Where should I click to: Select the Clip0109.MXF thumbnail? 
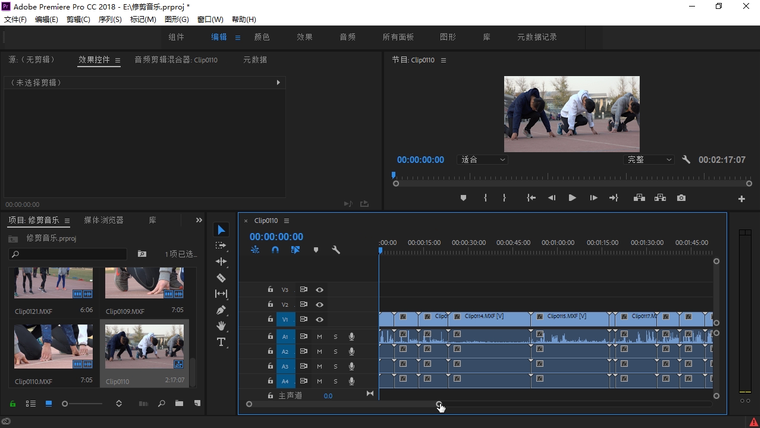(x=144, y=283)
